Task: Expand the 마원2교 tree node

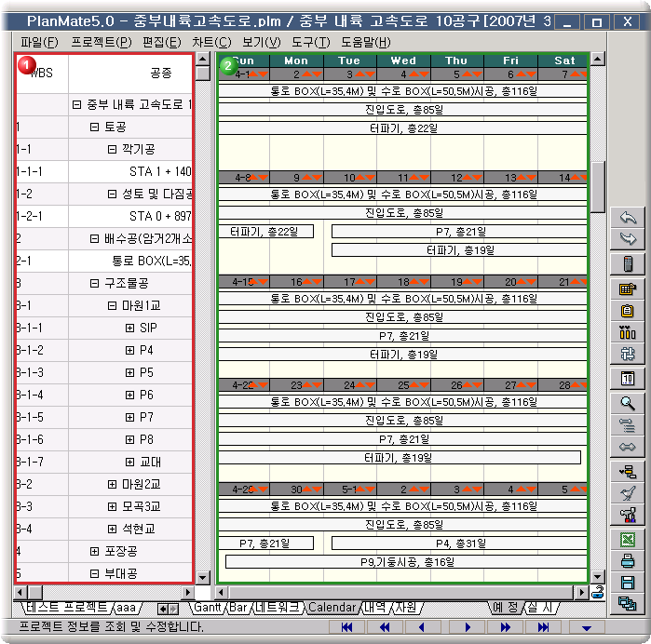Action: click(x=112, y=484)
